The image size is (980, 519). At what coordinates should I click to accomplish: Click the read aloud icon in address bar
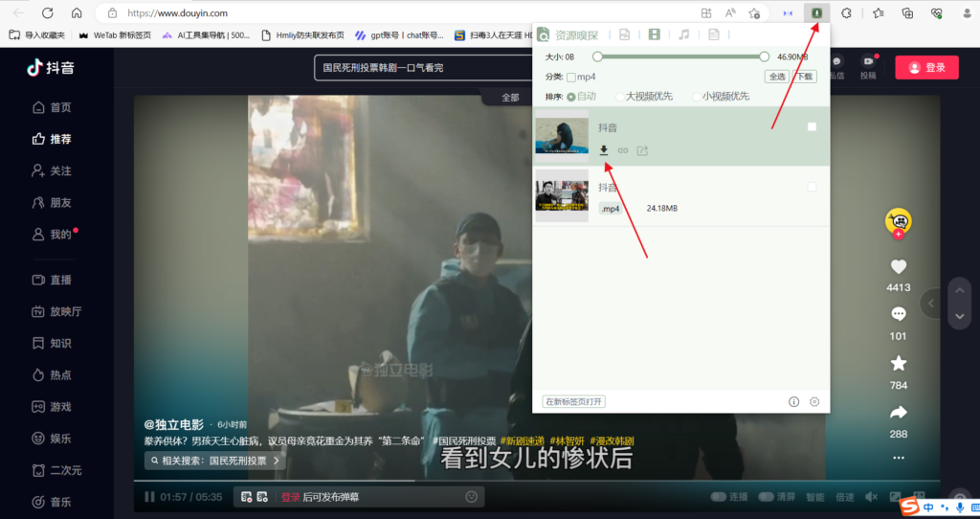(730, 13)
